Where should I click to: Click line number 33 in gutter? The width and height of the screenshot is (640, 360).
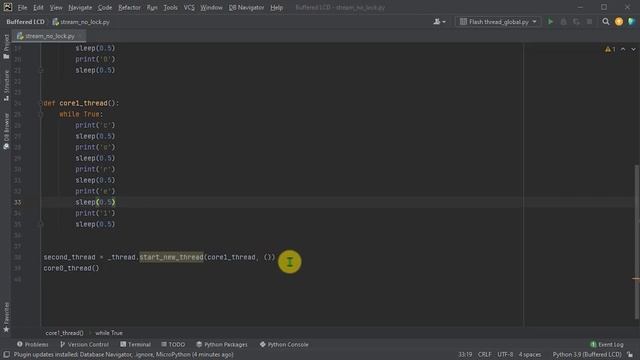click(18, 202)
